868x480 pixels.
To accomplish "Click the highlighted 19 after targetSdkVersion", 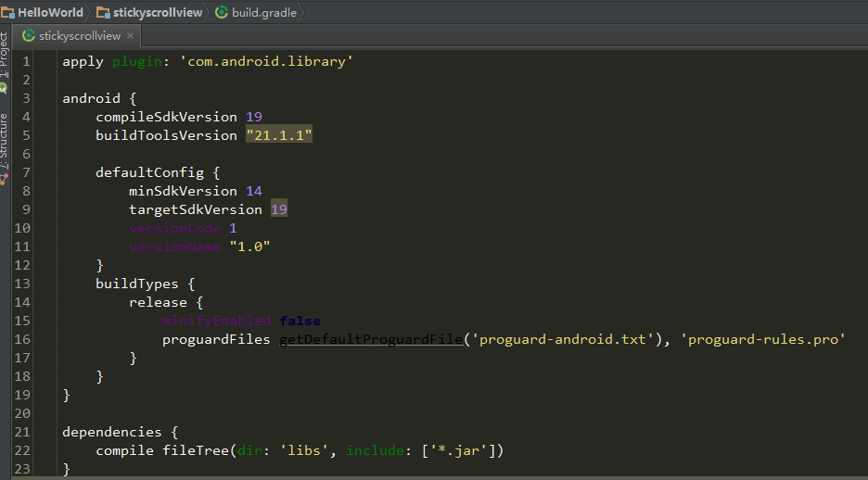I will (x=279, y=209).
